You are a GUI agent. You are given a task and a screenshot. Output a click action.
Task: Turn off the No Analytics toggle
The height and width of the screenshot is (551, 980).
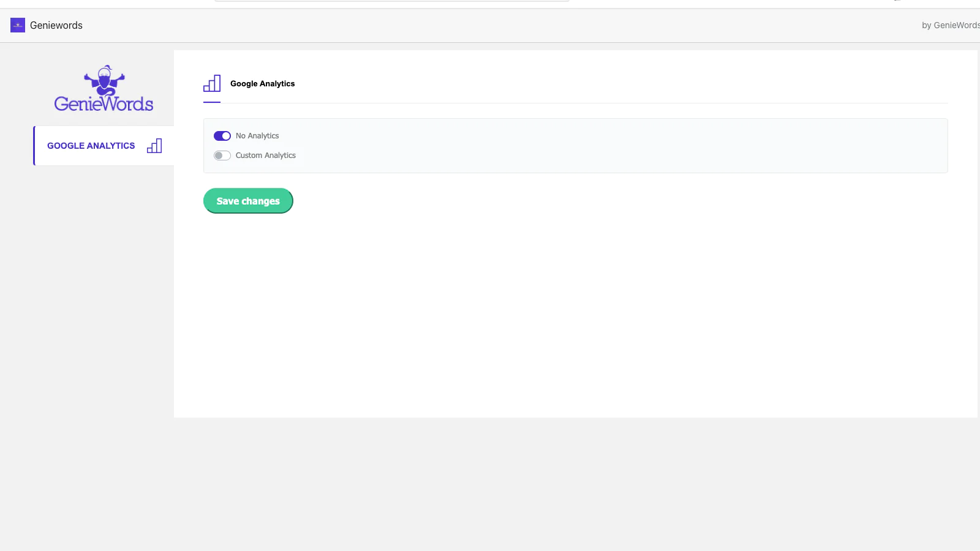(222, 136)
